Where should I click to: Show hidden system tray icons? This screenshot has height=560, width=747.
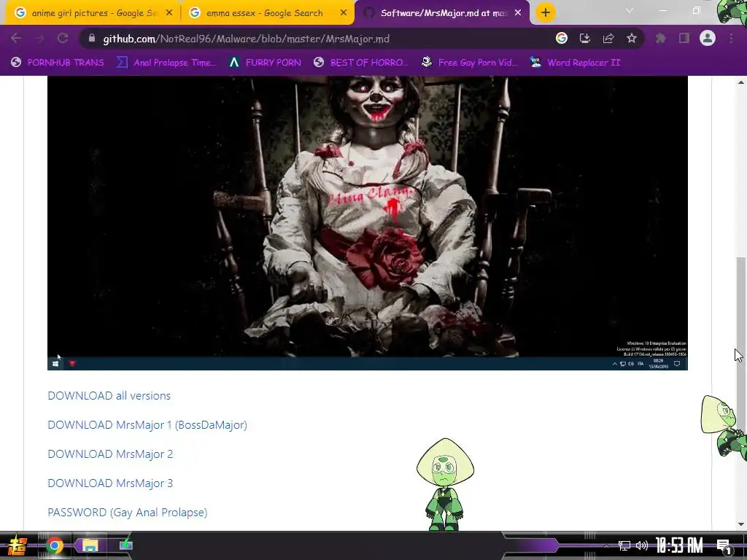click(x=606, y=545)
